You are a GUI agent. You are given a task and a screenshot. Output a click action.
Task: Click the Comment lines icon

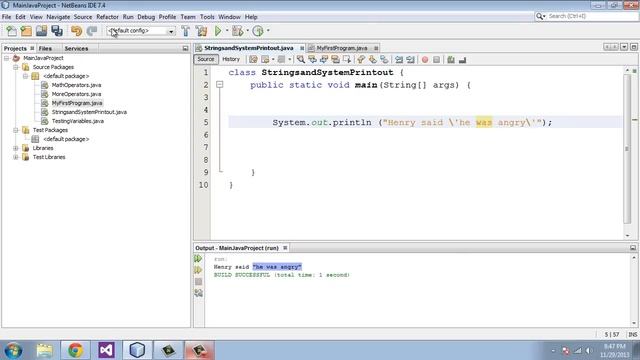(451, 60)
